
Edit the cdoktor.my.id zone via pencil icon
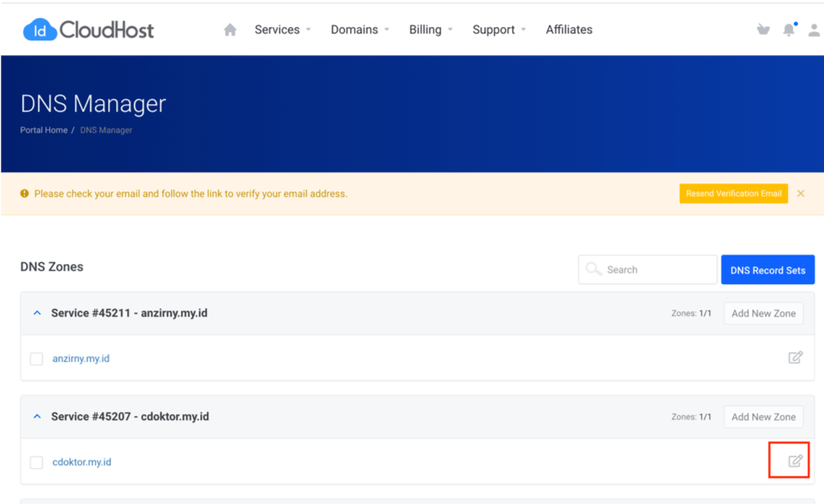click(x=794, y=460)
